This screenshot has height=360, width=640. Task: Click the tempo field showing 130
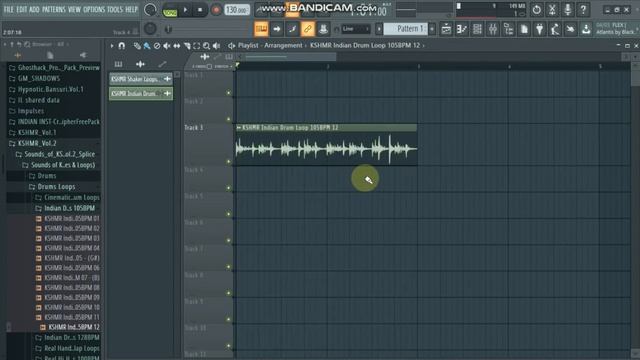point(237,10)
